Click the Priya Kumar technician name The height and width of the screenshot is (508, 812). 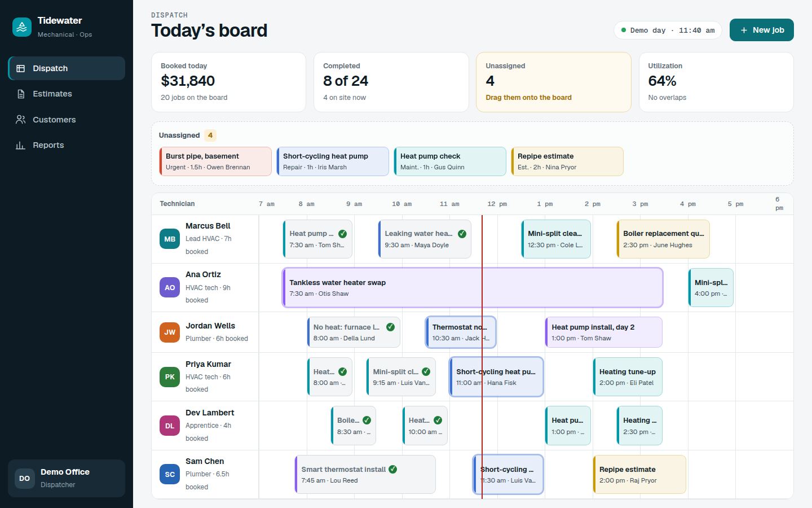pyautogui.click(x=208, y=364)
